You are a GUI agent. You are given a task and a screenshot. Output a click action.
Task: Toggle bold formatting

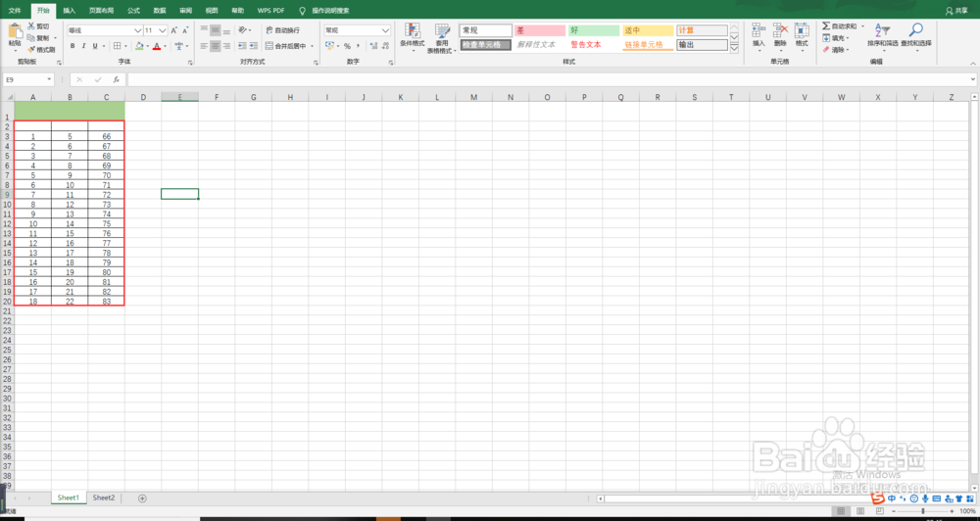pyautogui.click(x=73, y=46)
